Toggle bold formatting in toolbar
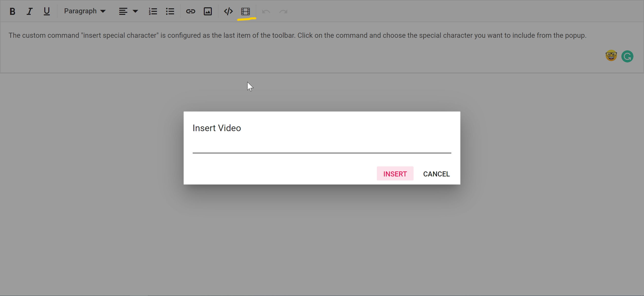The image size is (644, 296). 12,11
